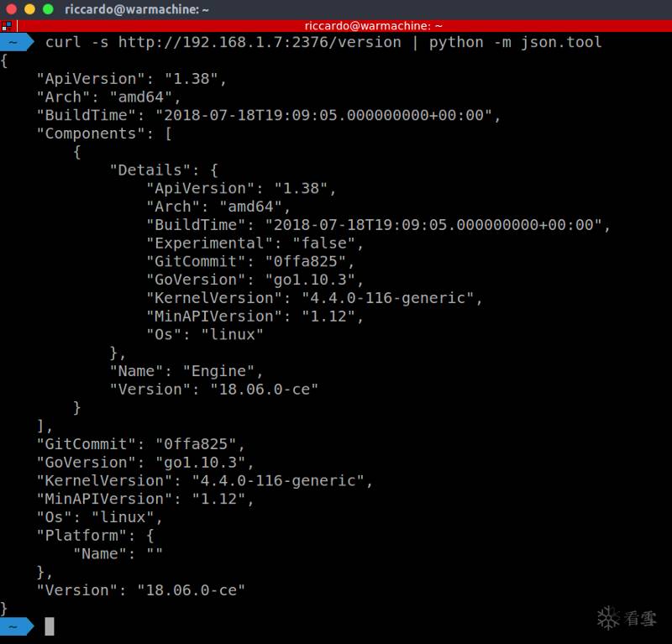Viewport: 672px width, 644px height.
Task: Click the blue ~ prompt segment beside cursor
Action: point(16,626)
